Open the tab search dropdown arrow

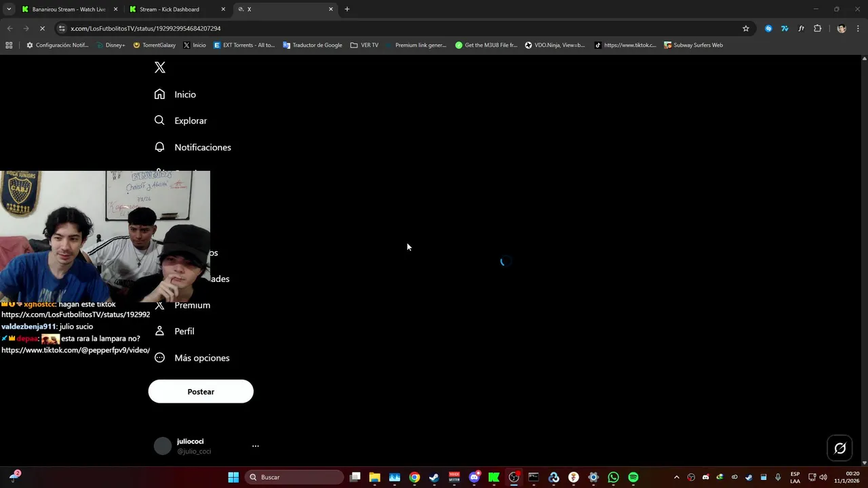coord(9,9)
